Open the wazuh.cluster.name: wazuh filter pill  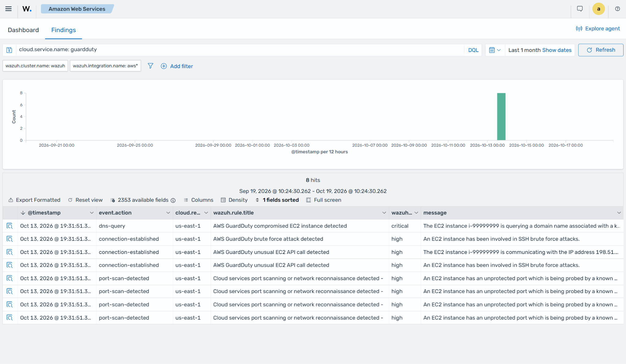(x=35, y=66)
